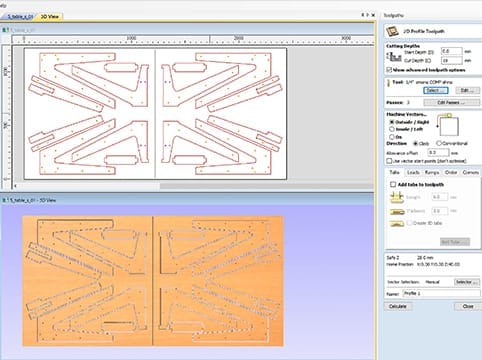
Task: Click the Calculate button
Action: click(398, 306)
